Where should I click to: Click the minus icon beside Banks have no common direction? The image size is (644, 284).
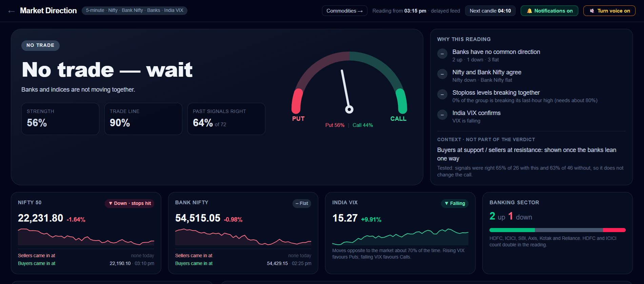tap(442, 54)
